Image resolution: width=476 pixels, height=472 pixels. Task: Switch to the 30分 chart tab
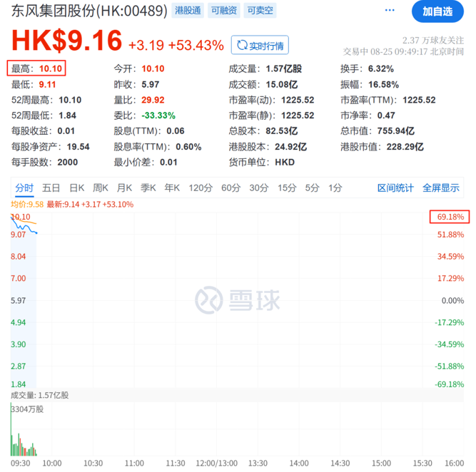tap(259, 188)
